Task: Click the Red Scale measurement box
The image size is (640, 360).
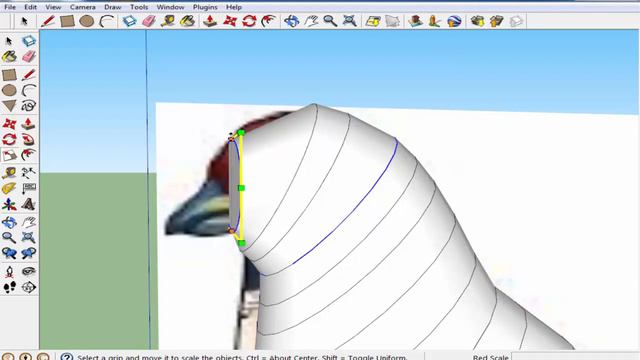Action: pyautogui.click(x=575, y=357)
